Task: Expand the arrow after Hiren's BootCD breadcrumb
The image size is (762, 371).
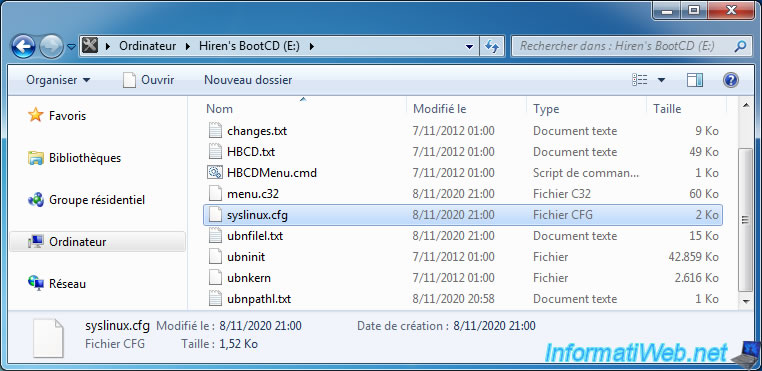Action: click(312, 47)
